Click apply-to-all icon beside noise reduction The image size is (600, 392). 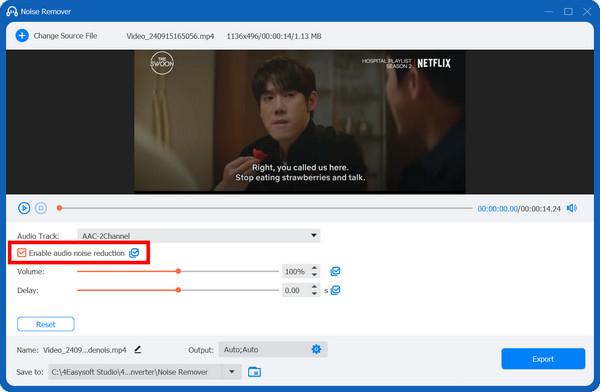coord(134,253)
